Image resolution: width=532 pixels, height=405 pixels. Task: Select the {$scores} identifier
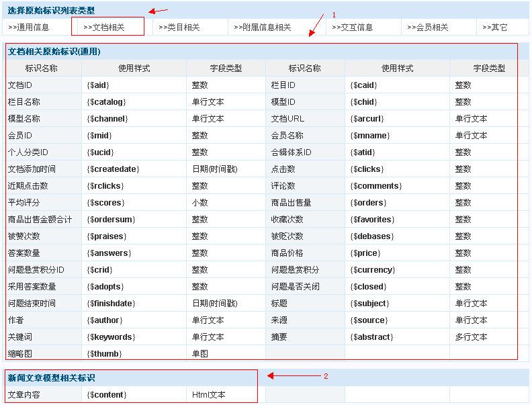pos(106,203)
